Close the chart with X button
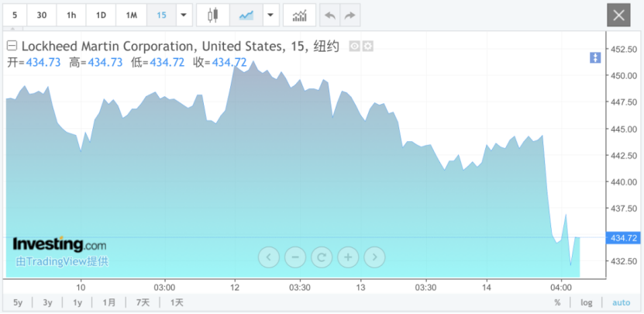The width and height of the screenshot is (644, 314). coord(618,16)
